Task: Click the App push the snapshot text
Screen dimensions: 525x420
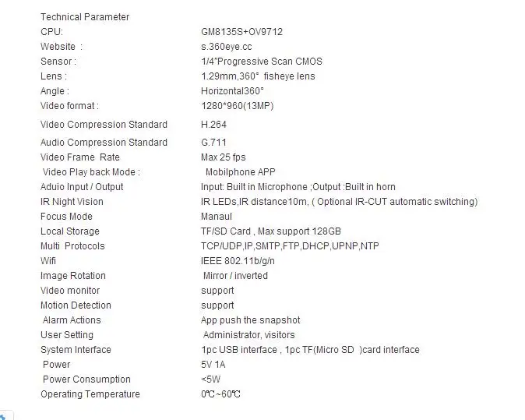Action: 250,319
